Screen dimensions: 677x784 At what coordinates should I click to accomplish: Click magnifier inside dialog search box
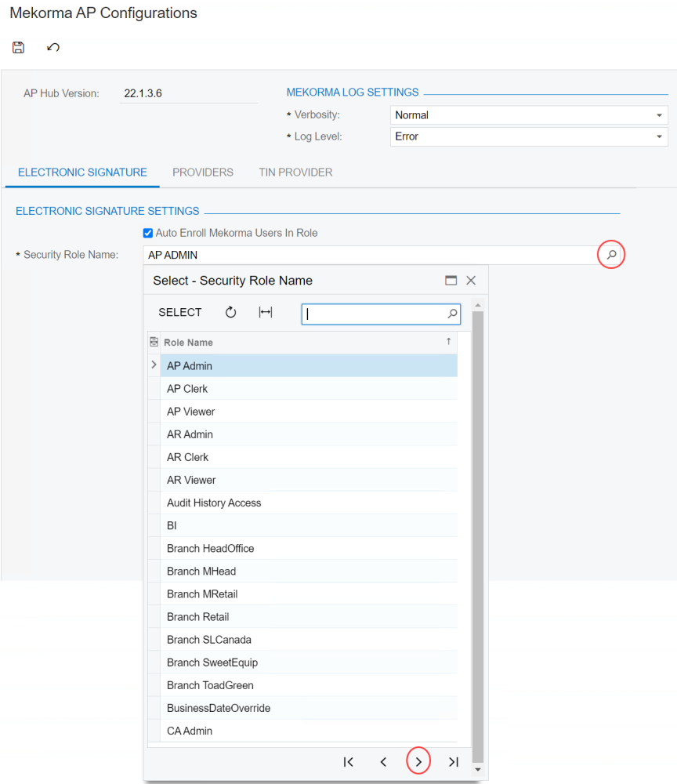(452, 314)
